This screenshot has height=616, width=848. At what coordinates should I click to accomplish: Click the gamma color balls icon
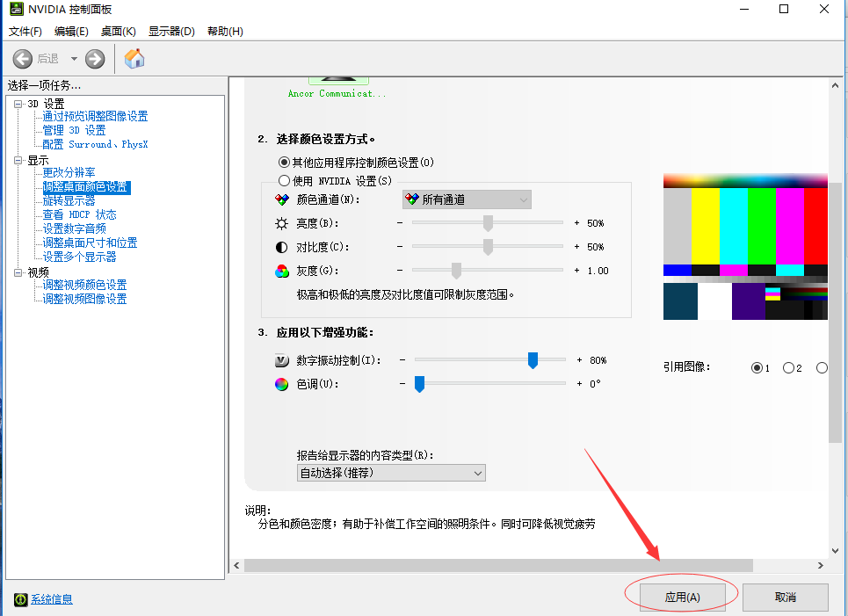pos(282,271)
